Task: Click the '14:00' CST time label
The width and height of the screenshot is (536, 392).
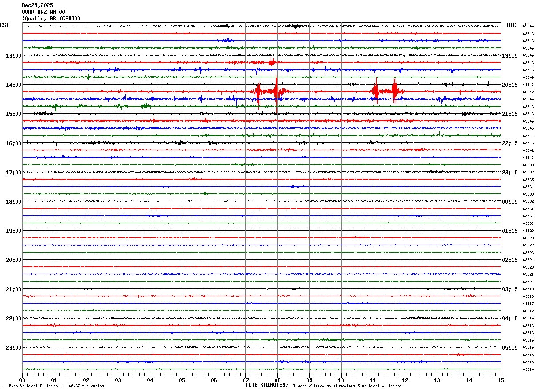Action: 13,85
